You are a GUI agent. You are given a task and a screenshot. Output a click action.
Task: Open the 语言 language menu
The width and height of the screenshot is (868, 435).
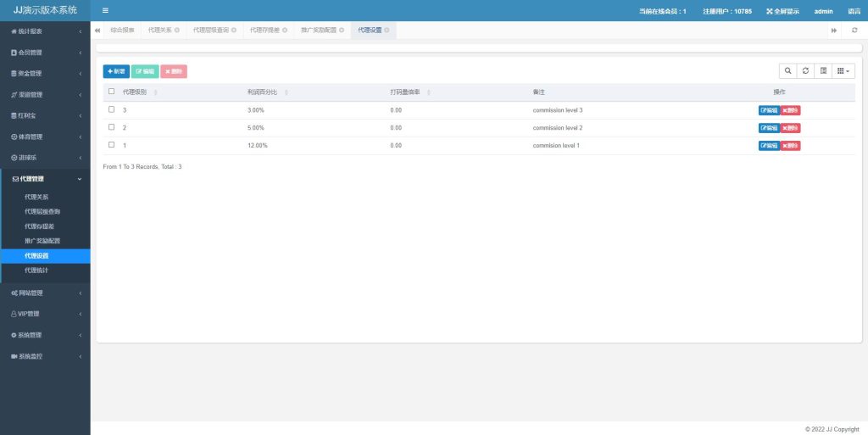click(854, 11)
